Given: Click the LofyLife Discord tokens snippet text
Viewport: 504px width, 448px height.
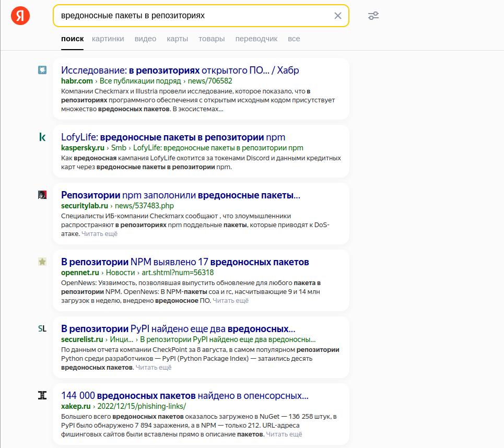Looking at the screenshot, I should (x=201, y=162).
